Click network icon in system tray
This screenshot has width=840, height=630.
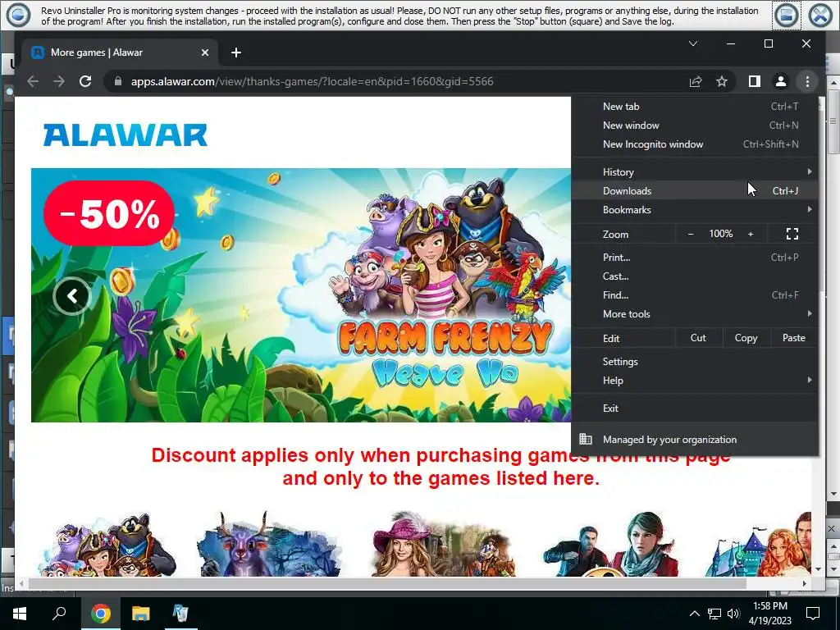714,614
